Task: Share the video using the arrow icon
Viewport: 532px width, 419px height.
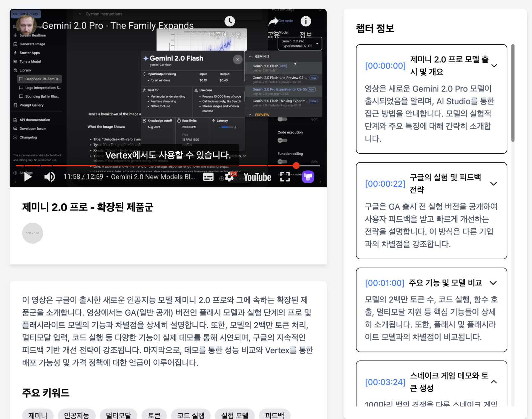Action: [273, 22]
